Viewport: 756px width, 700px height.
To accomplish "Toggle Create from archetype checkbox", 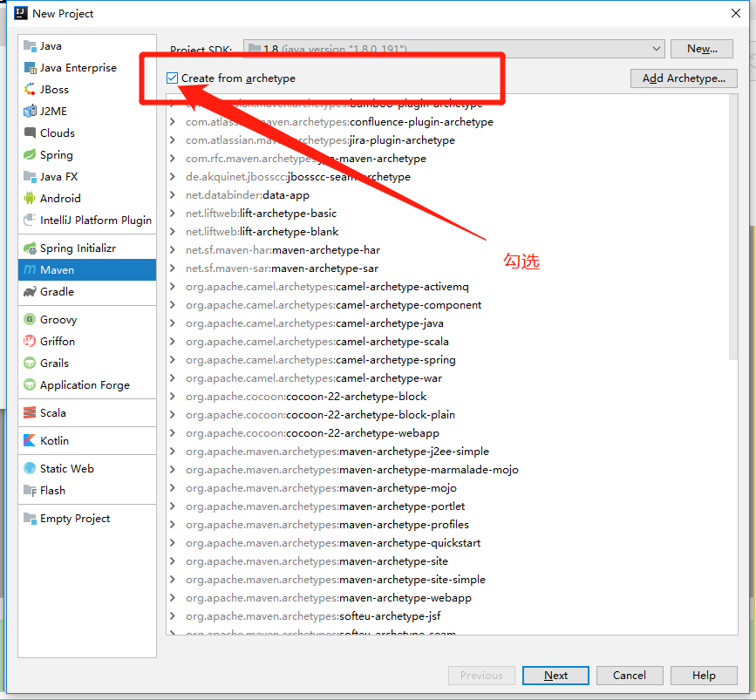I will [172, 78].
